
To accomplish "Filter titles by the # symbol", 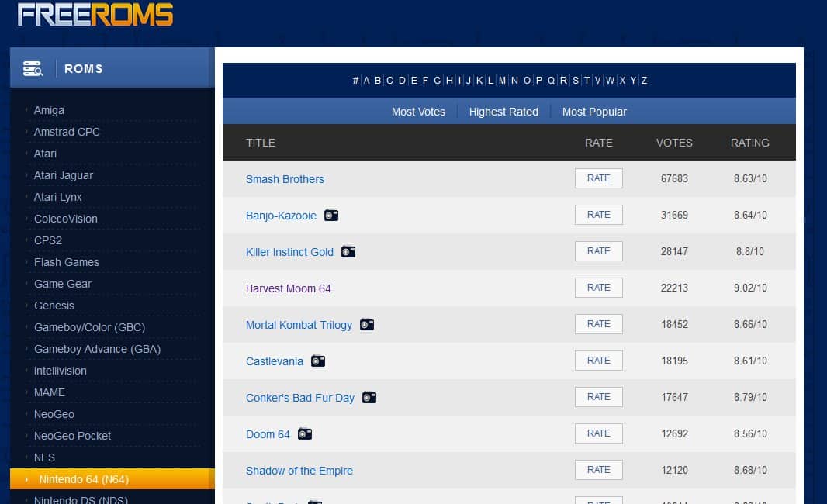I will point(355,80).
